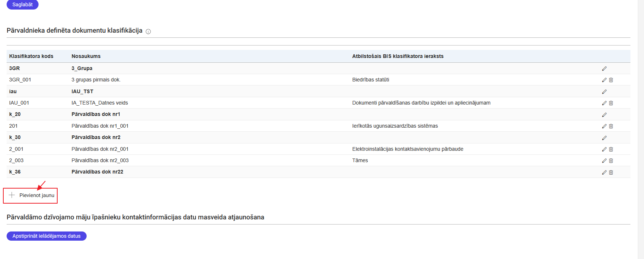Delete the 3GR_001 classifier entry
Viewport: 644px width, 259px height.
coord(611,80)
